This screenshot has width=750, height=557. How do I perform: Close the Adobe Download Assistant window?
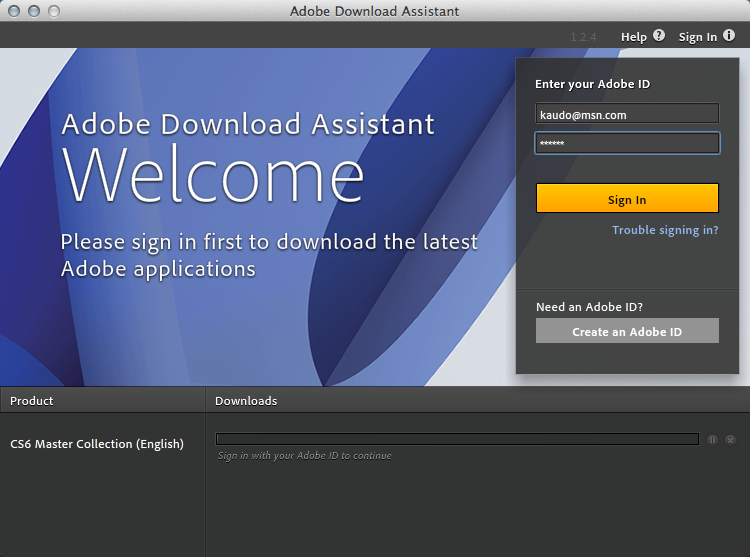pos(14,11)
